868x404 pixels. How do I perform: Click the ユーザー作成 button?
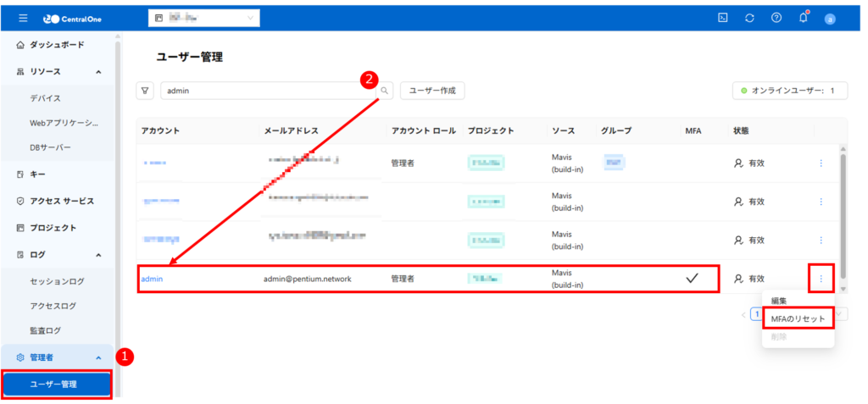point(432,91)
